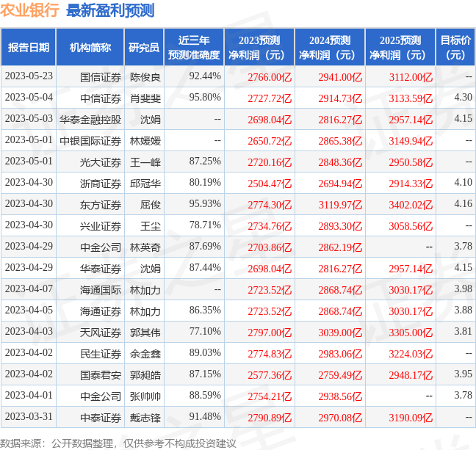
Task: Select the 华泰金融控股 institution cell
Action: tap(90, 120)
